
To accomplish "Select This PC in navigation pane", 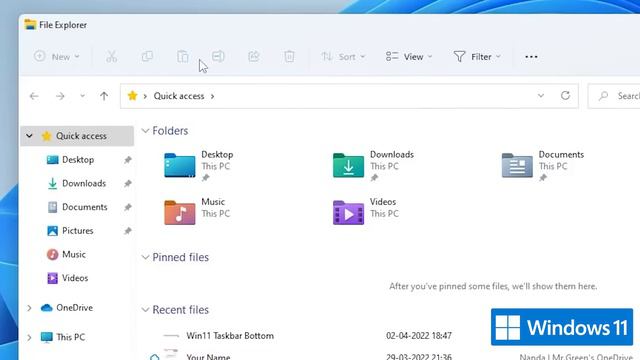I will pyautogui.click(x=70, y=337).
